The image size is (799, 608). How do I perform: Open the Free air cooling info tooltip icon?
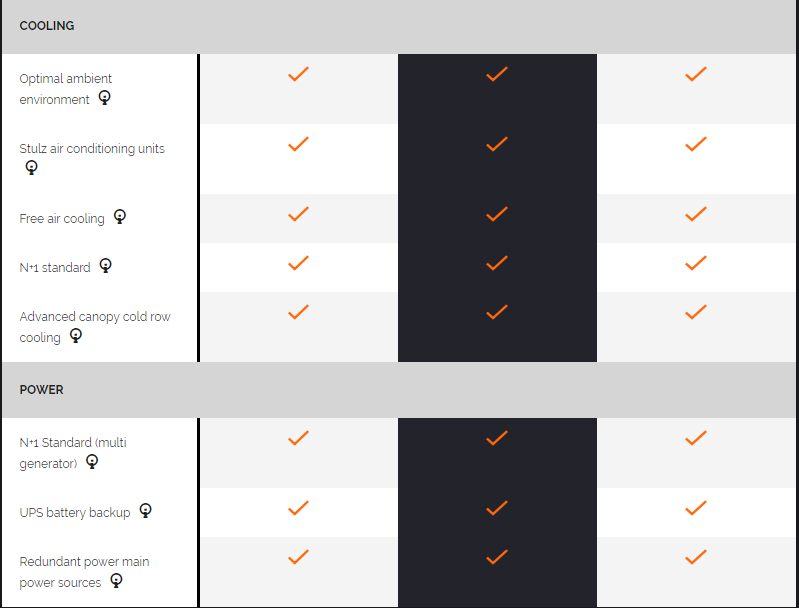coord(120,216)
